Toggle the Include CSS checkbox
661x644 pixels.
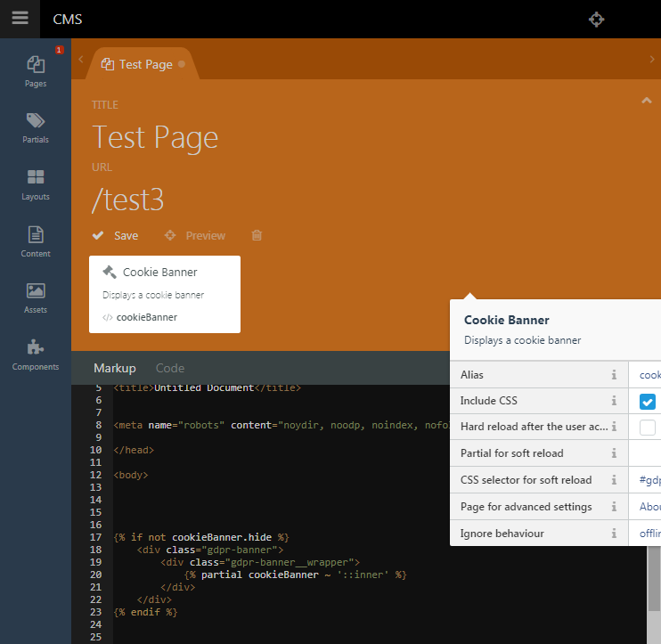coord(647,401)
